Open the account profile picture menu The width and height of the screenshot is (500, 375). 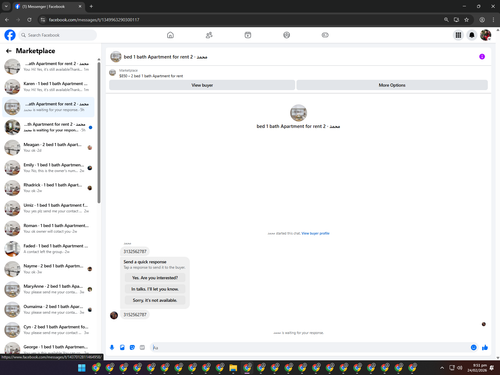pyautogui.click(x=485, y=35)
